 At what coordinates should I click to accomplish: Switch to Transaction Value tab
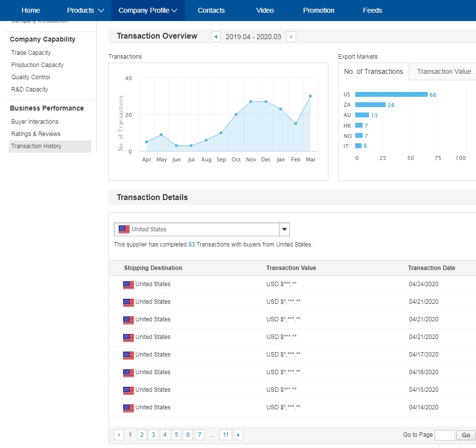444,71
